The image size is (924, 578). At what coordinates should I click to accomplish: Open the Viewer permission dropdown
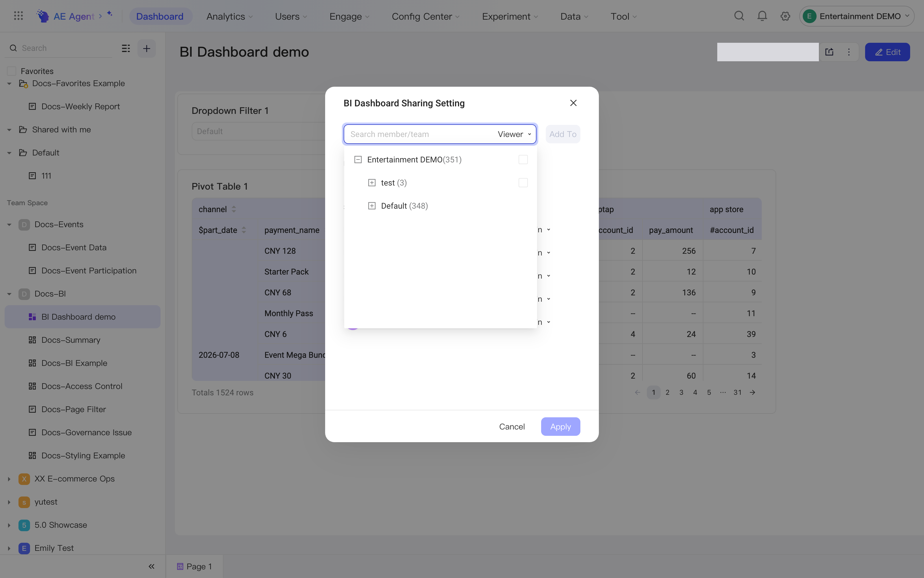tap(514, 134)
